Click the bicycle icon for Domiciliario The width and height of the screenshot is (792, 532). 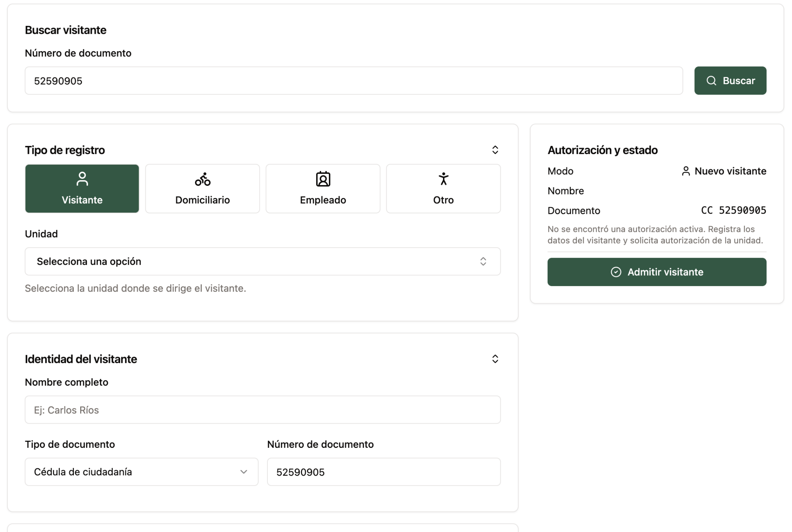pos(202,179)
